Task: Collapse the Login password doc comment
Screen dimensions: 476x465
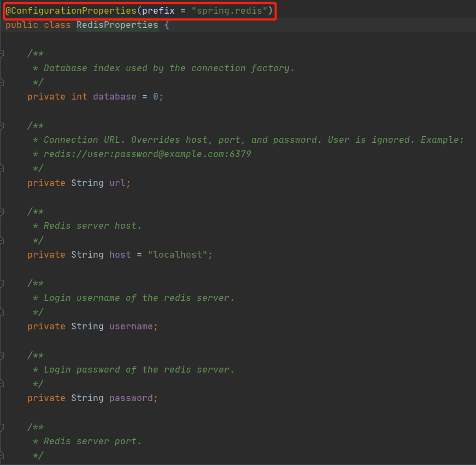Action: pyautogui.click(x=2, y=355)
